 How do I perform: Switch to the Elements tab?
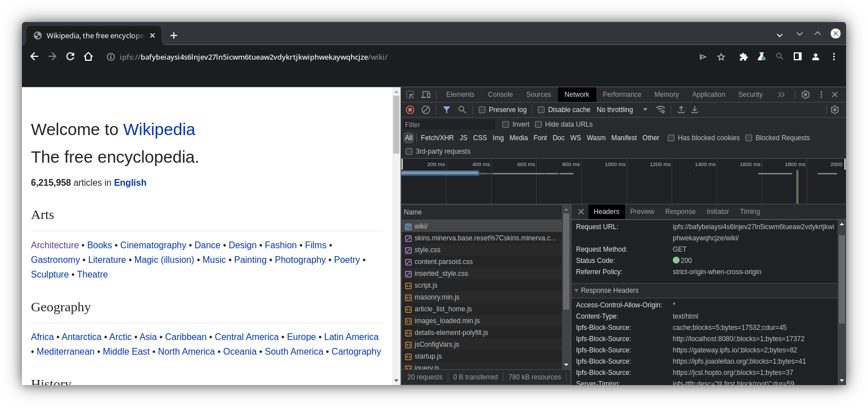pyautogui.click(x=460, y=95)
